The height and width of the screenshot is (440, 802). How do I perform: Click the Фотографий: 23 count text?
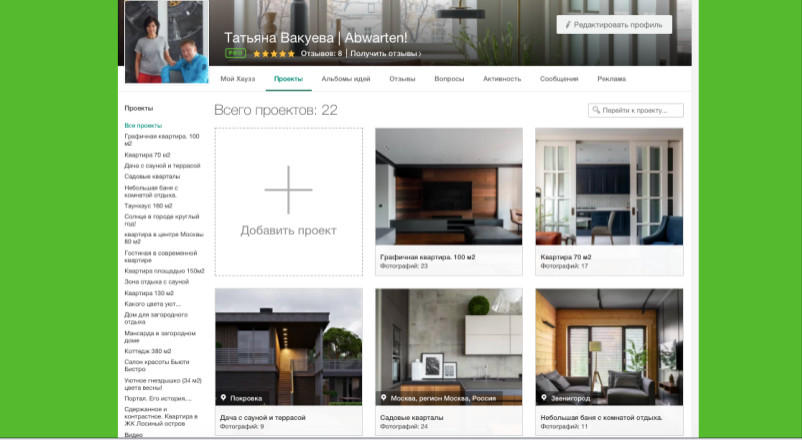tap(404, 266)
